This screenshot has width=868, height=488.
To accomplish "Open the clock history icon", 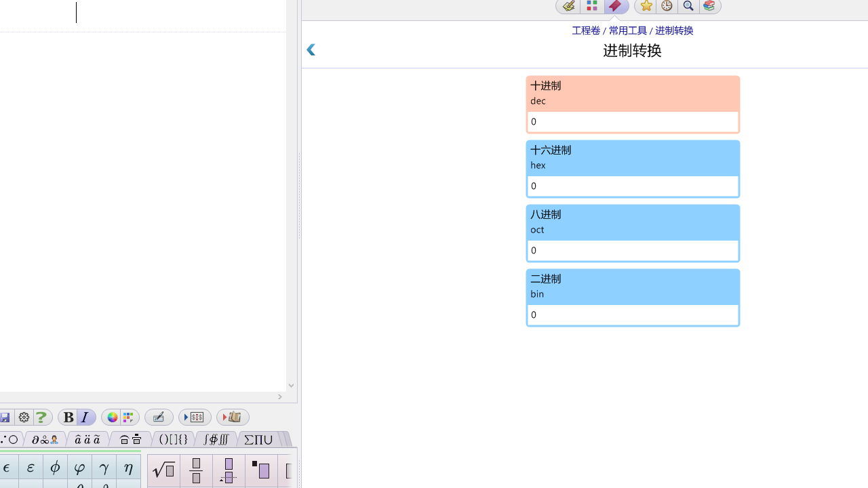I will (x=667, y=6).
